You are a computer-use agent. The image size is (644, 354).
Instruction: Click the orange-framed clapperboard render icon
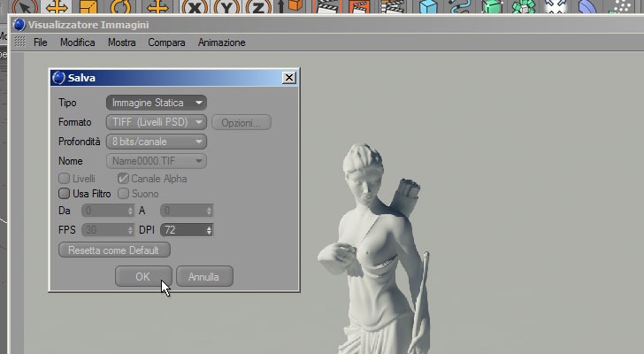(x=358, y=6)
